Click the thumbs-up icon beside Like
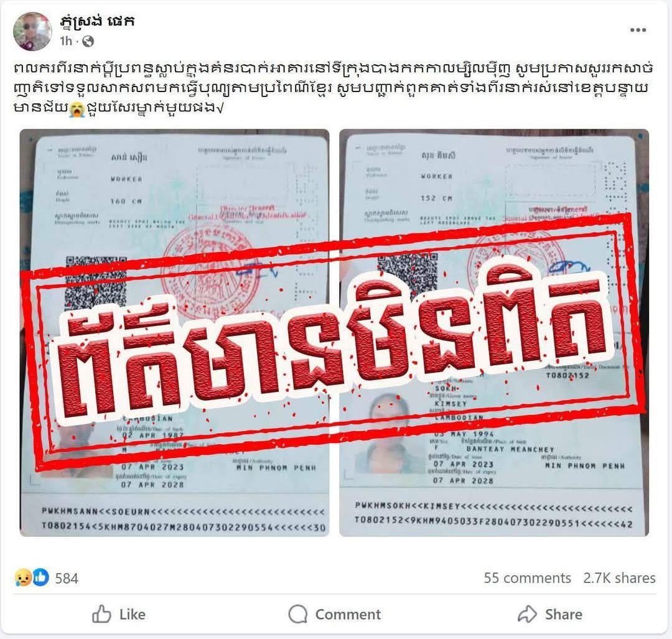This screenshot has width=672, height=639. 101,613
